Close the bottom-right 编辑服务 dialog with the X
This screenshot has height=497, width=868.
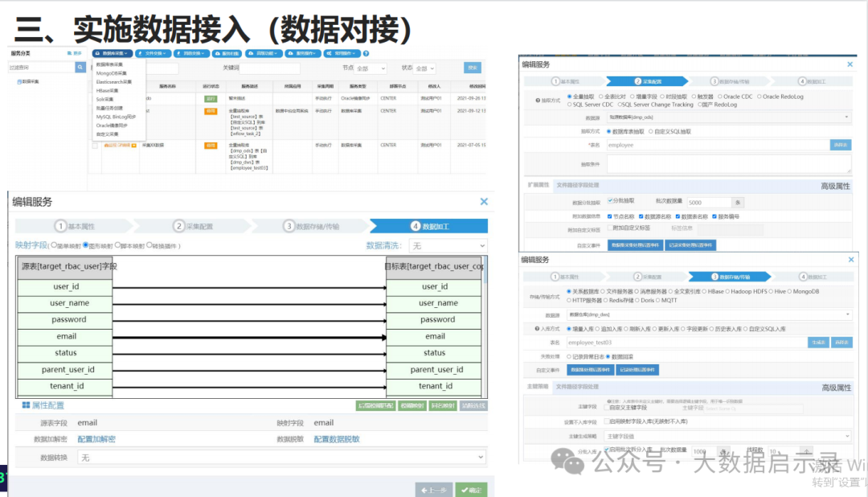point(851,260)
